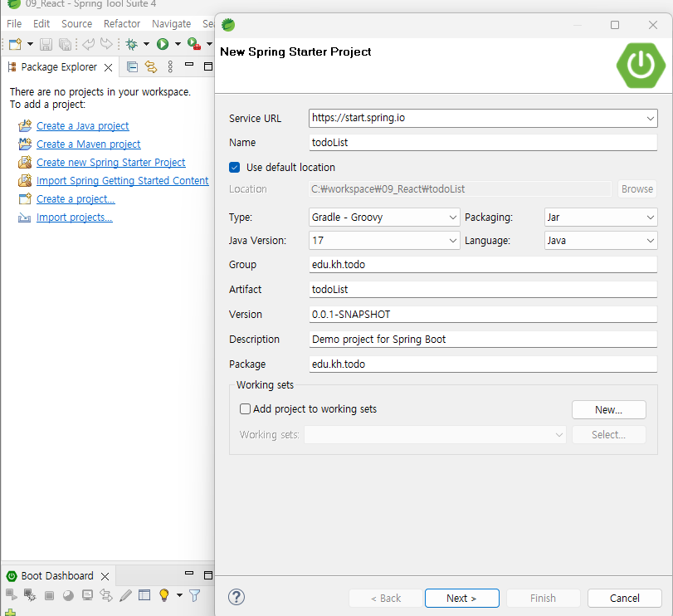
Task: Maximize the Boot Dashboard view
Action: (208, 575)
